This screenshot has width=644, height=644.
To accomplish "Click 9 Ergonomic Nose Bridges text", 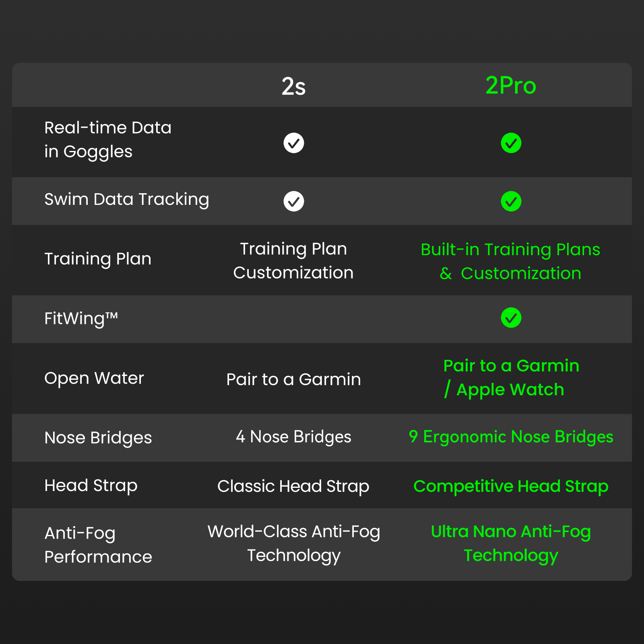I will [511, 437].
